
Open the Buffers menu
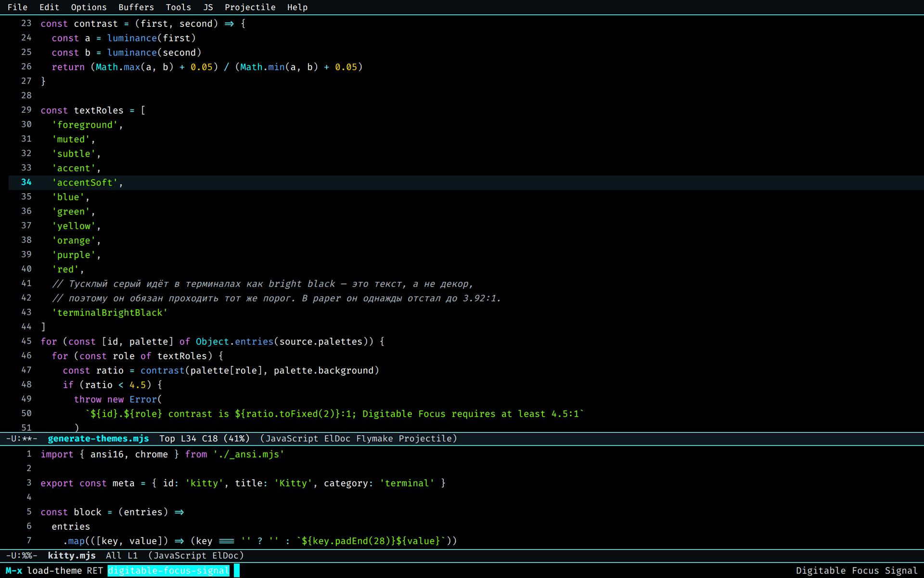pos(136,7)
